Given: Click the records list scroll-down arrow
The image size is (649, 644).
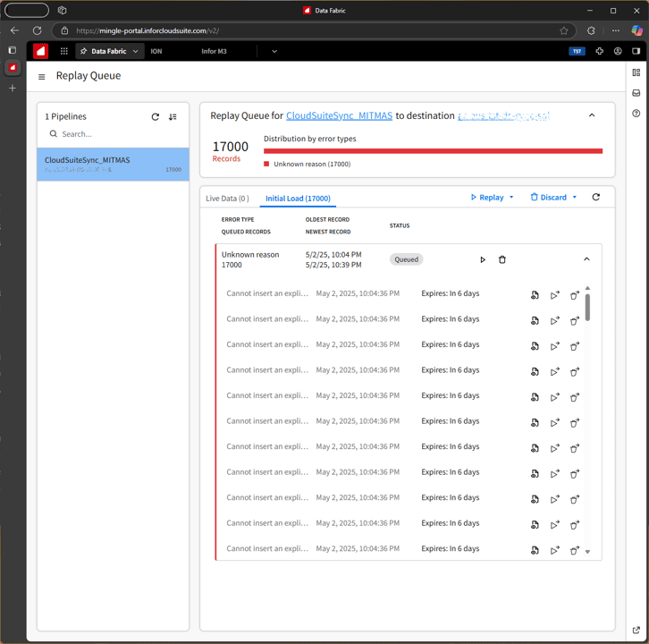Looking at the screenshot, I should 587,552.
